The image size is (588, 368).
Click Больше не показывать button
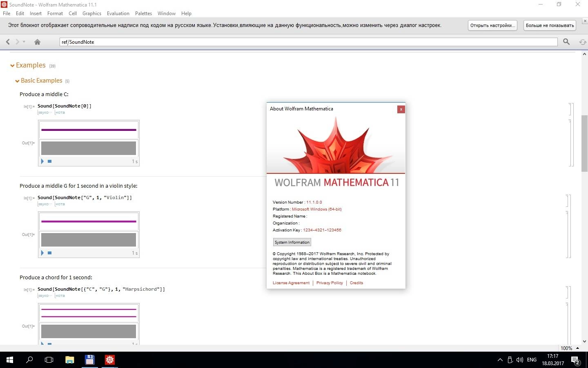[x=550, y=25]
